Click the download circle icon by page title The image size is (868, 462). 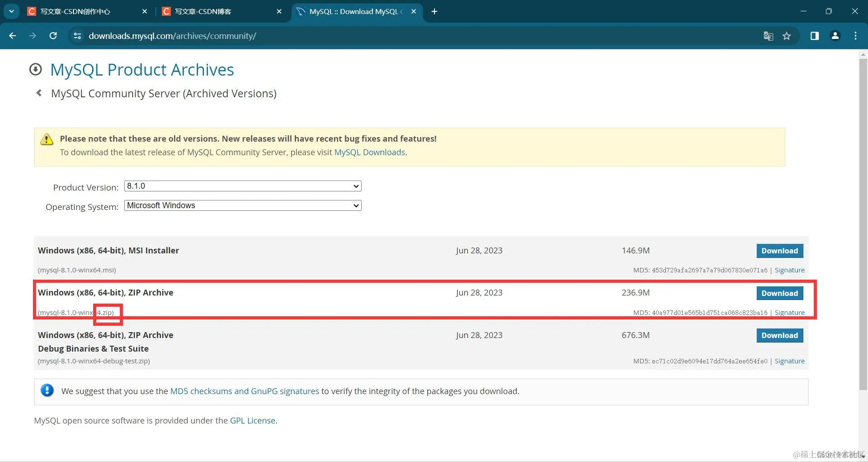[x=35, y=69]
